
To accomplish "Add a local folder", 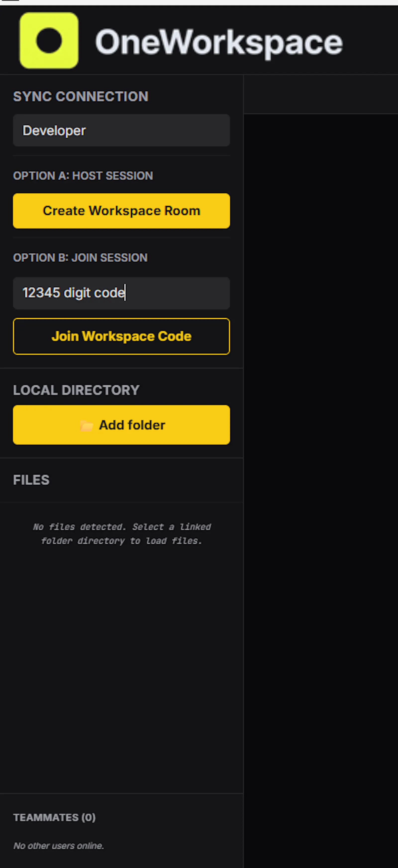I will click(x=122, y=425).
